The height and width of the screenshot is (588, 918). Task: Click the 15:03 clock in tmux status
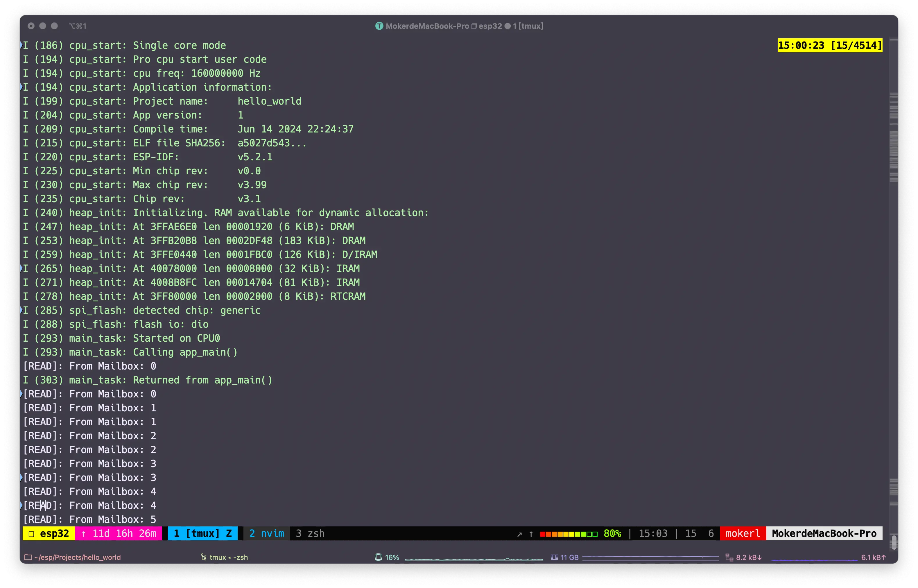(653, 533)
